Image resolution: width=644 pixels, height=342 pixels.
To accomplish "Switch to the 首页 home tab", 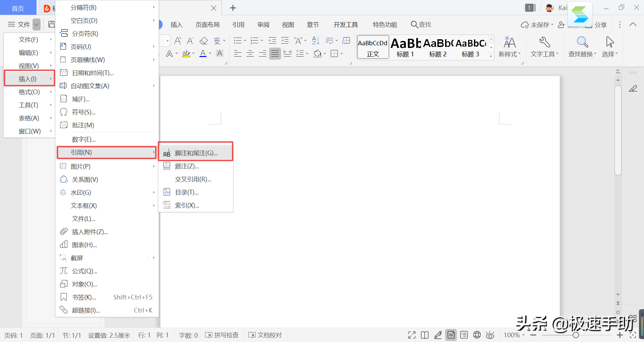I will [x=18, y=8].
